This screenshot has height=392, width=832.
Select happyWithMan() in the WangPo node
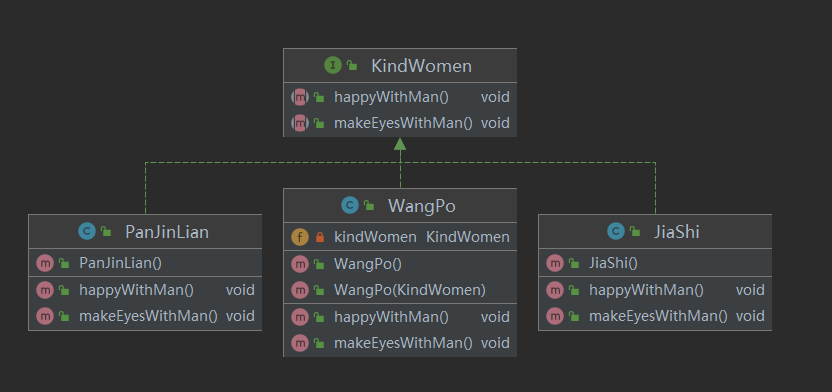point(392,317)
